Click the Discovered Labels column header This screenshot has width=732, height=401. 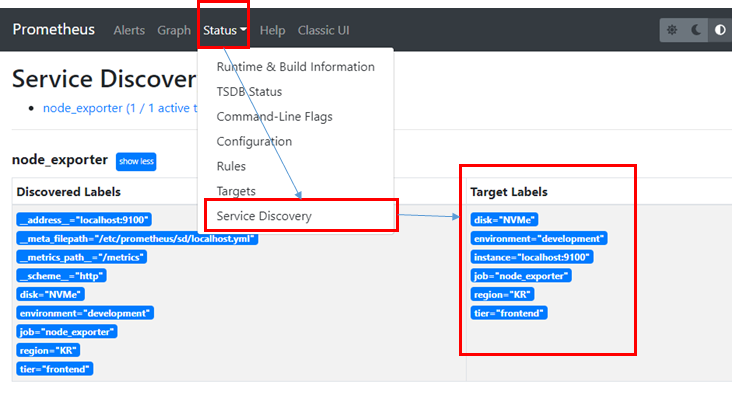69,192
